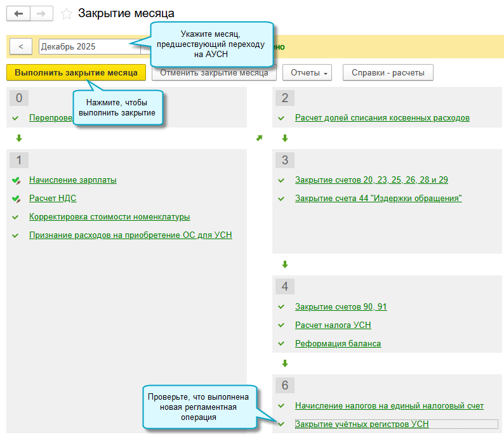
Task: Open Закрытие учётных регистров УСН link
Action: [362, 424]
